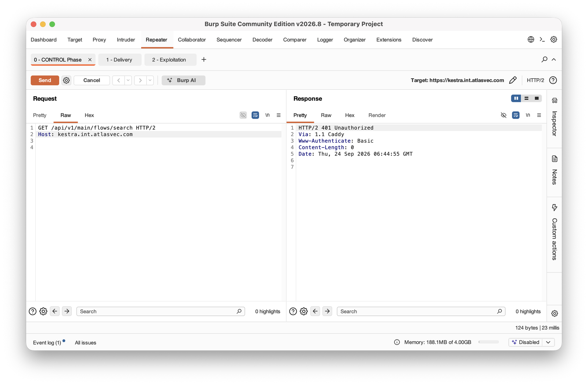Open the help icon beside HTTP/2
Screen dimensions: 588x385
553,80
